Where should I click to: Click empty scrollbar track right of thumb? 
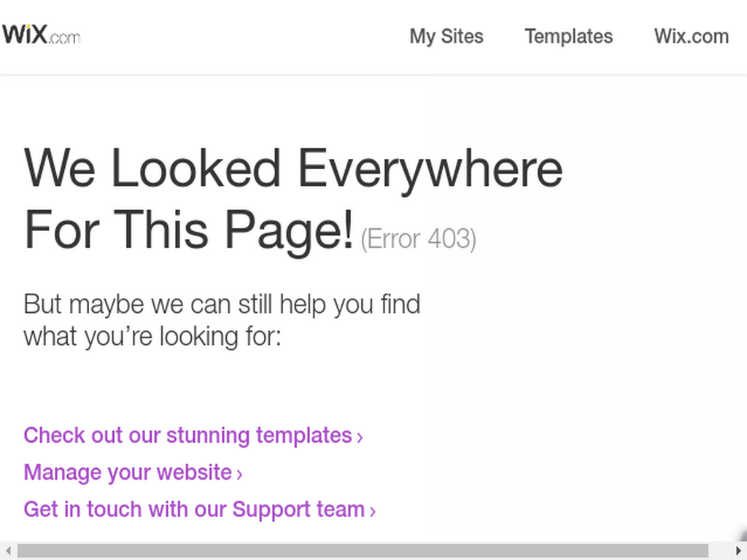pos(720,551)
